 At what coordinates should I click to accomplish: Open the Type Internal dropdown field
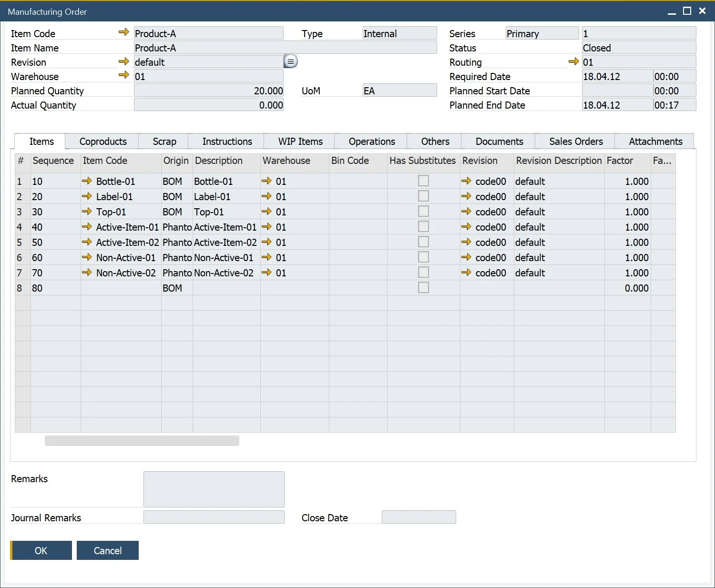pyautogui.click(x=399, y=33)
